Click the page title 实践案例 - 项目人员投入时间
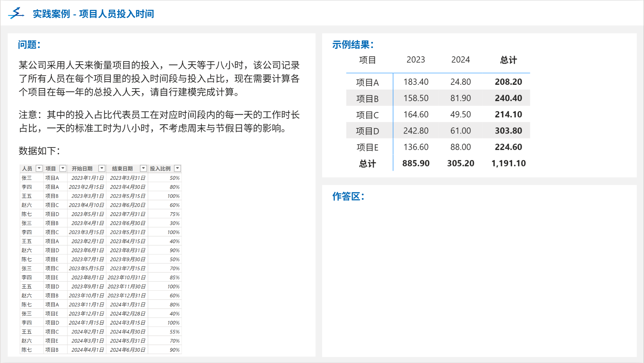 [94, 14]
